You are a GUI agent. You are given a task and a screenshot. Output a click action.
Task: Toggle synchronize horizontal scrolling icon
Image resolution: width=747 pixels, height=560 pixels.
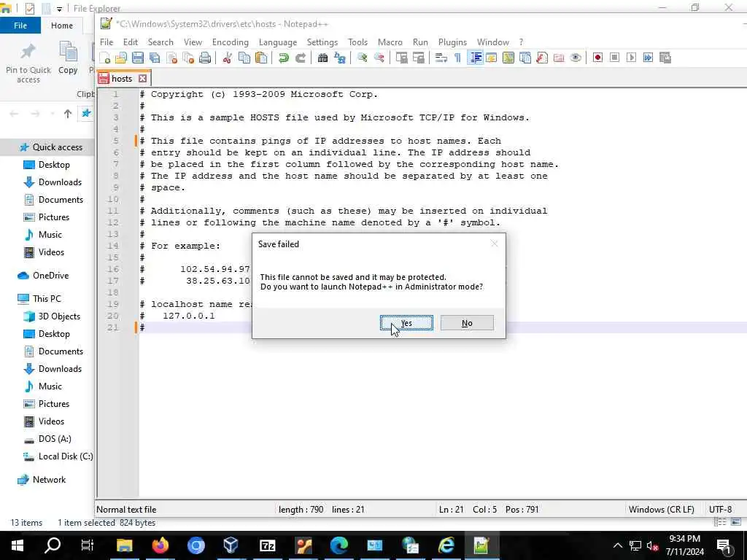coord(418,58)
